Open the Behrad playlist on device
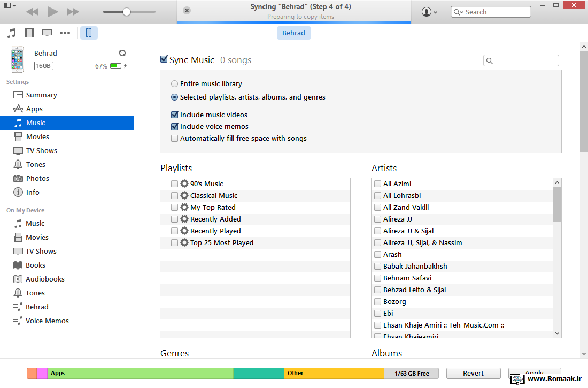 tap(67, 307)
